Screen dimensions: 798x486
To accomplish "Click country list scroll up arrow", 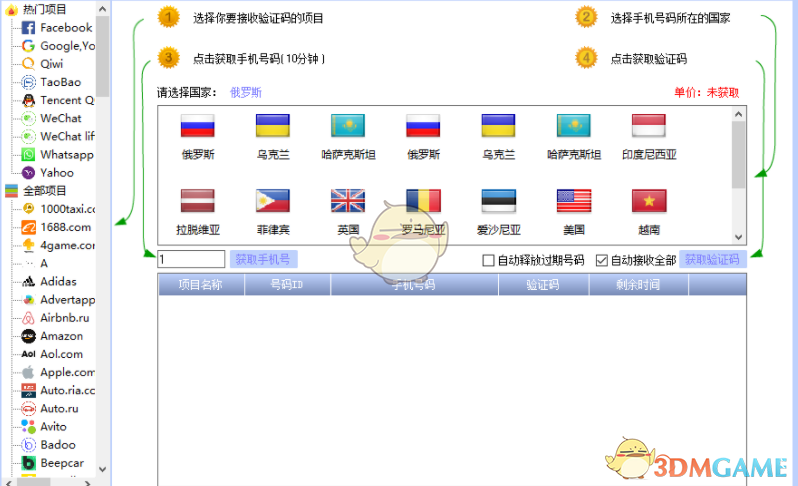I will (x=738, y=115).
